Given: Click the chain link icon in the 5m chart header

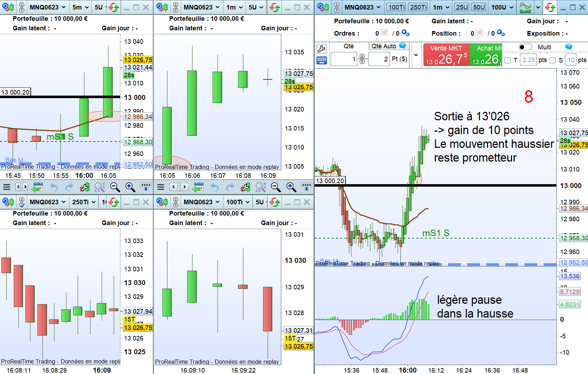Looking at the screenshot, I should tap(22, 7).
